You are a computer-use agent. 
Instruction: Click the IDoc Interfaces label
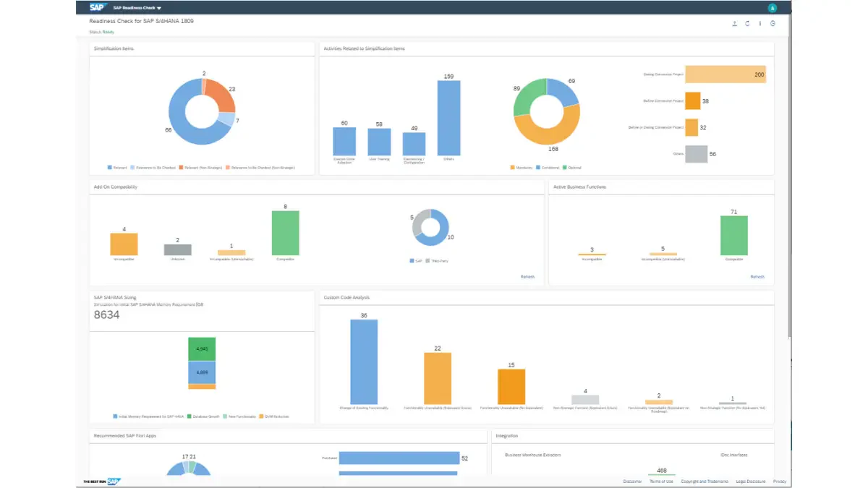(733, 455)
